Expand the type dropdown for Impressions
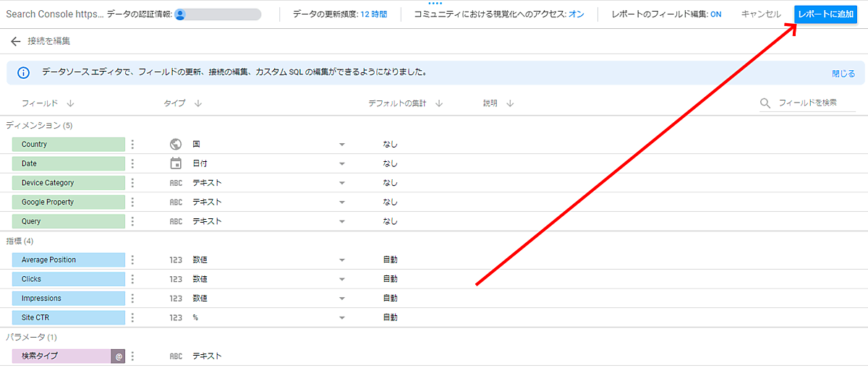The image size is (868, 373). tap(342, 299)
